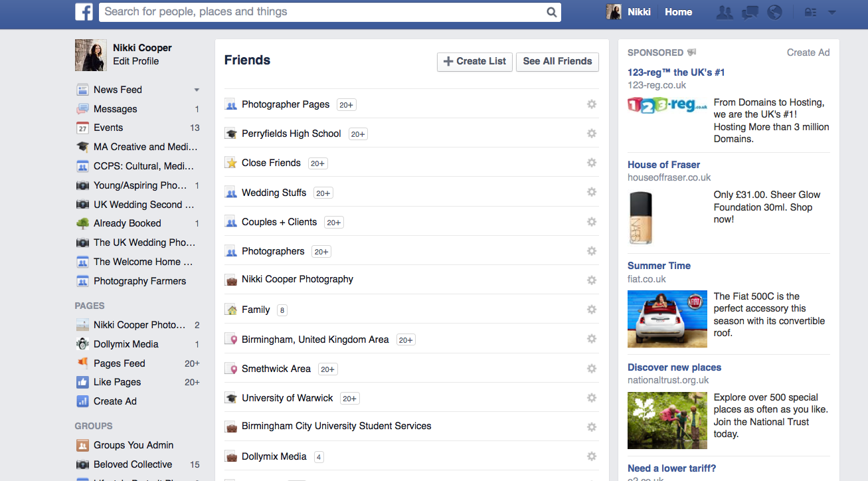The image size is (868, 481).
Task: Click Create Ad link in Sponsored panel
Action: 808,52
